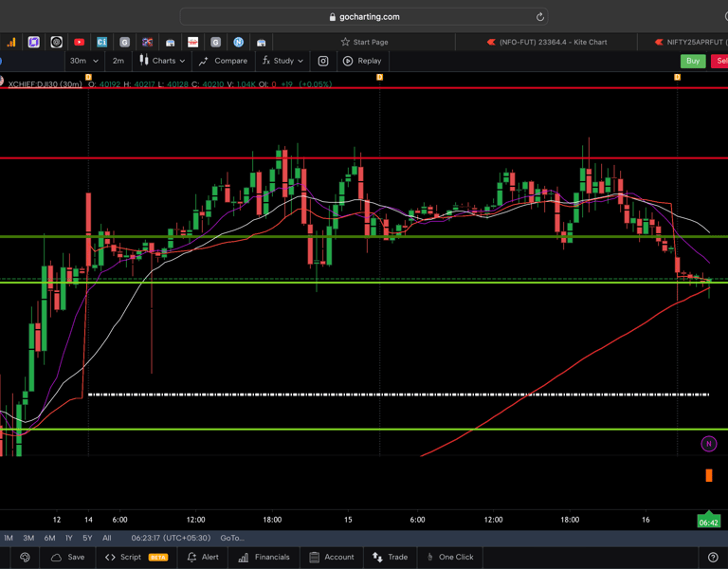Click the Script code brackets icon
This screenshot has width=728, height=569.
pos(110,557)
